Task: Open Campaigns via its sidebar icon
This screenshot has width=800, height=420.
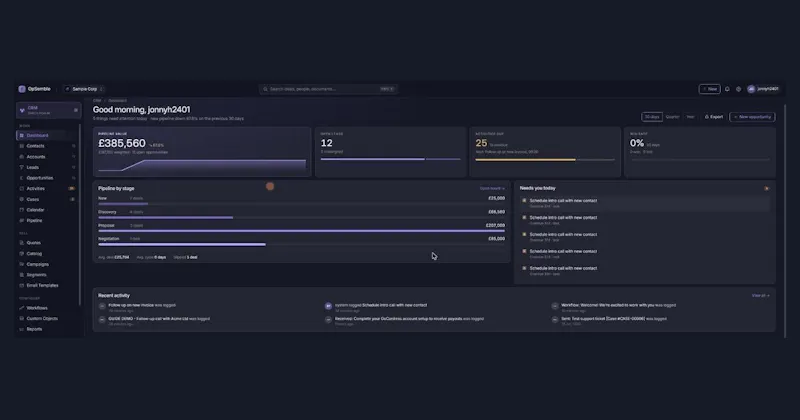Action: [x=21, y=264]
